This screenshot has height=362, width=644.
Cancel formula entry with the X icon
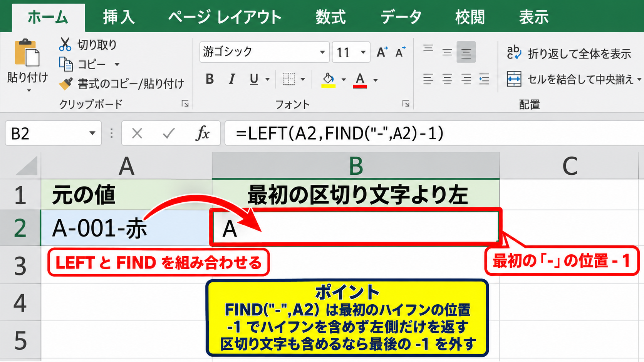(x=137, y=133)
